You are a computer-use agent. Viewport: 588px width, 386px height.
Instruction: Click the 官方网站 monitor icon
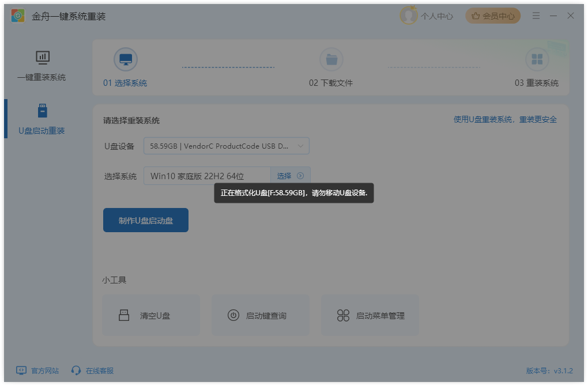click(21, 370)
